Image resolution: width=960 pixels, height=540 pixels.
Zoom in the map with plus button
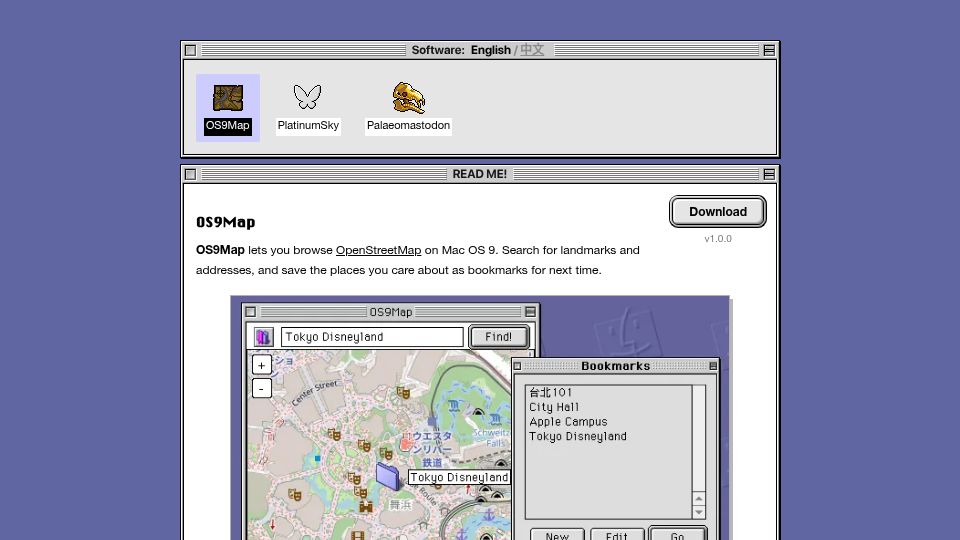point(261,366)
